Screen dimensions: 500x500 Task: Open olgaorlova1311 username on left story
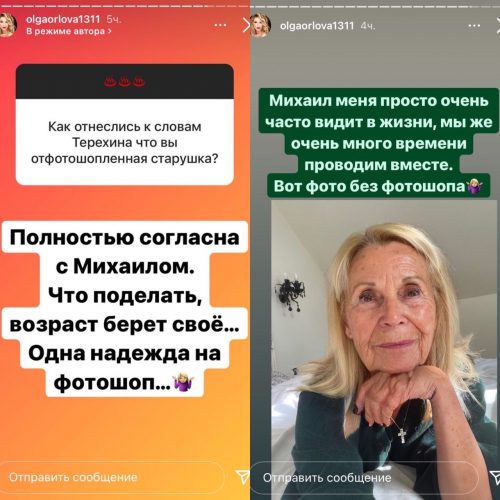(x=63, y=19)
